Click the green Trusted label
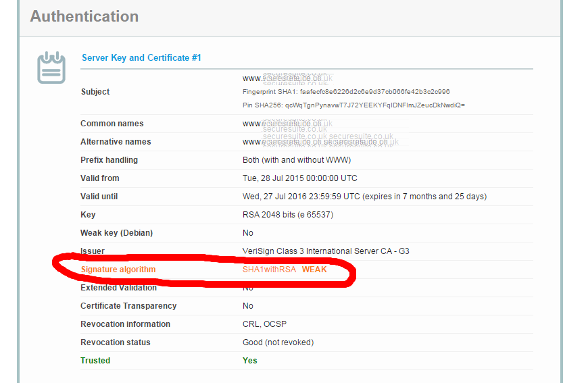 pos(95,361)
